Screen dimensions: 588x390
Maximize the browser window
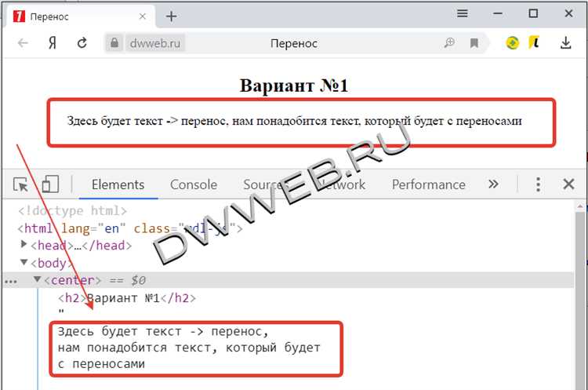(x=533, y=13)
